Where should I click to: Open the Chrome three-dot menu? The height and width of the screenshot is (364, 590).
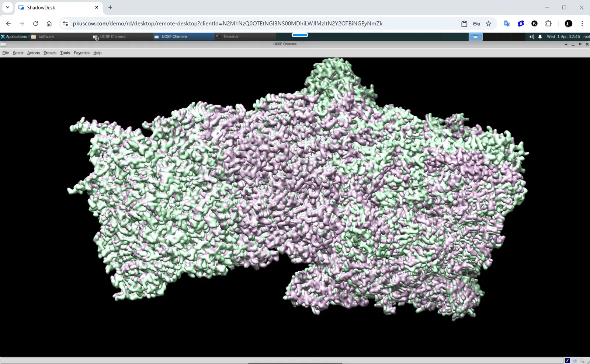pyautogui.click(x=582, y=24)
